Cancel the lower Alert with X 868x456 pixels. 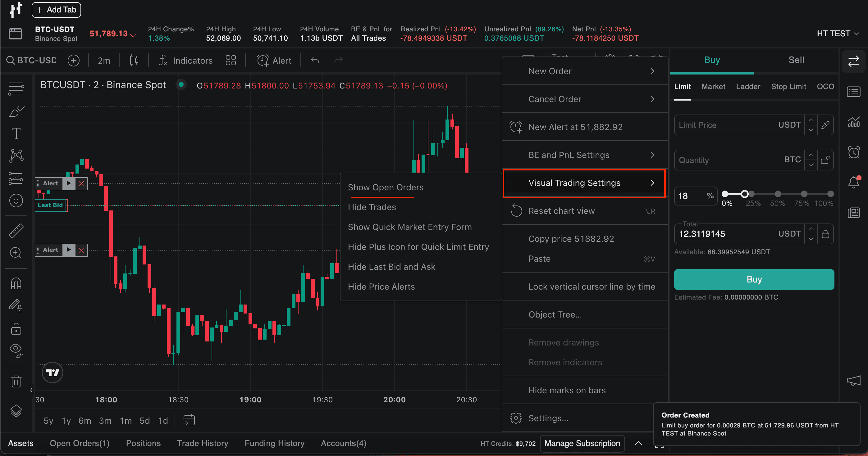pos(81,250)
